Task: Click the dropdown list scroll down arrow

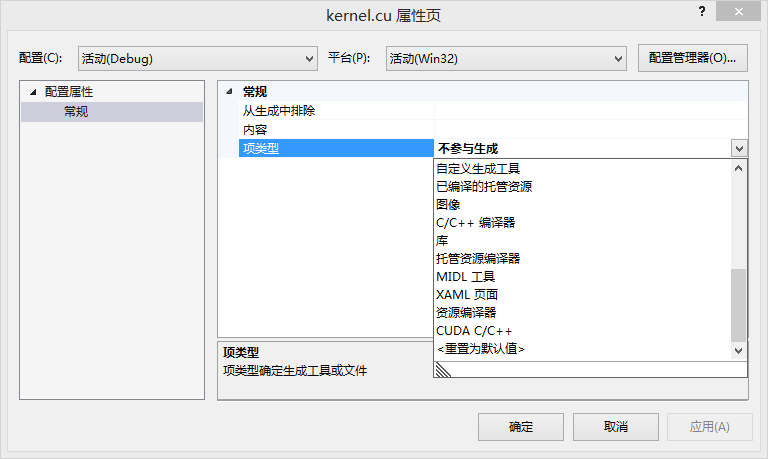Action: (x=739, y=350)
